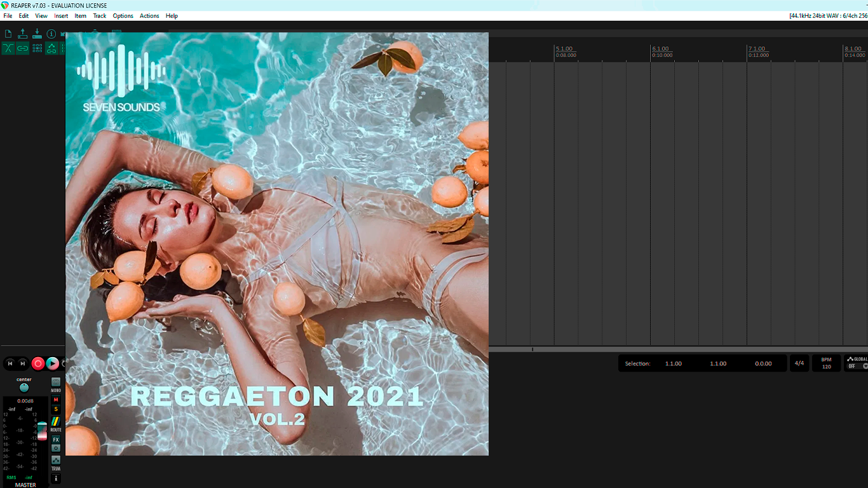Open the Actions menu
Screen dimensions: 868x488
tap(149, 16)
